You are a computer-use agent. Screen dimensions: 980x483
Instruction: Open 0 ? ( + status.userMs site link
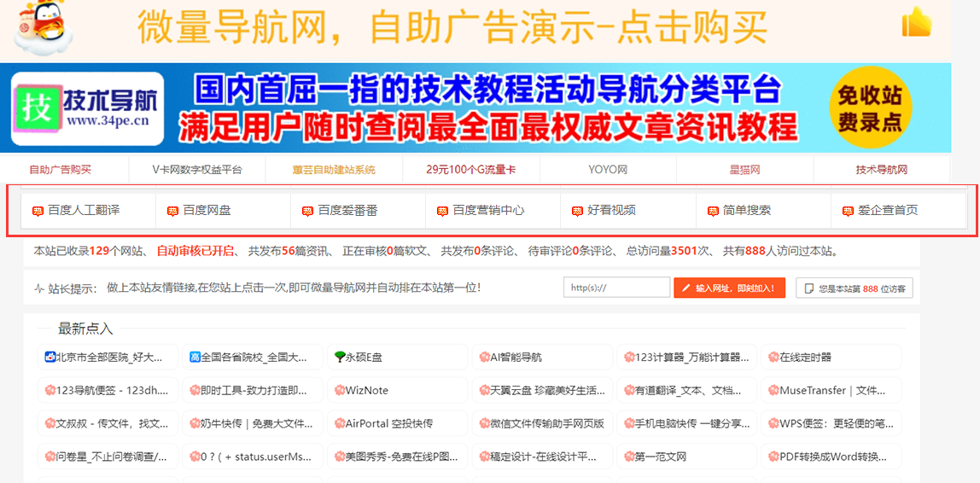(x=254, y=457)
